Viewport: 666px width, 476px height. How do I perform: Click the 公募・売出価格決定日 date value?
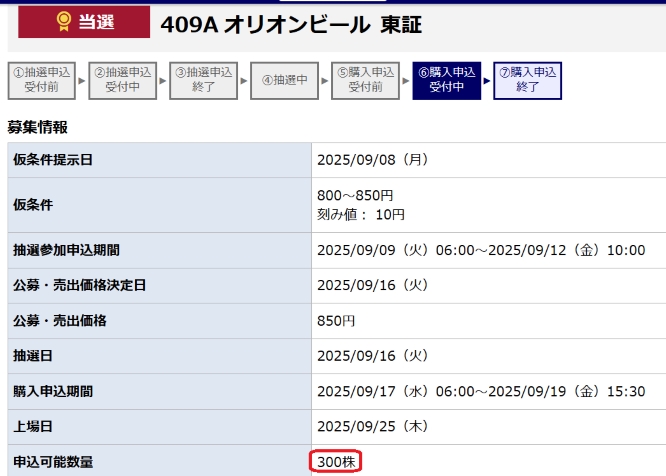(373, 285)
